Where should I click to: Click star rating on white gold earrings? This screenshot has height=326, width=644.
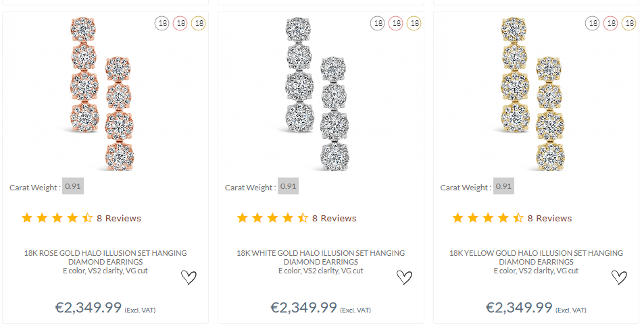(x=272, y=218)
